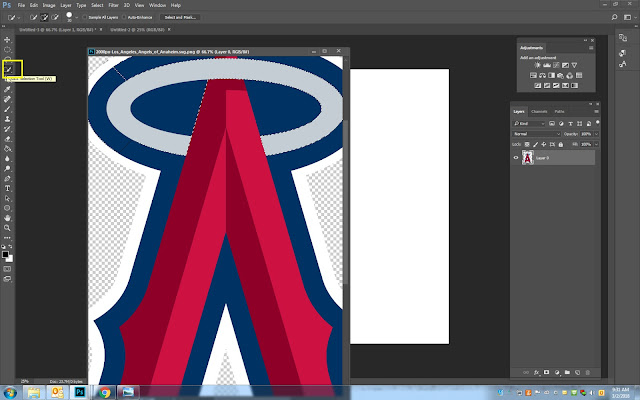Viewport: 640px width, 400px height.
Task: Add an Exposure adjustment
Action: click(x=565, y=65)
